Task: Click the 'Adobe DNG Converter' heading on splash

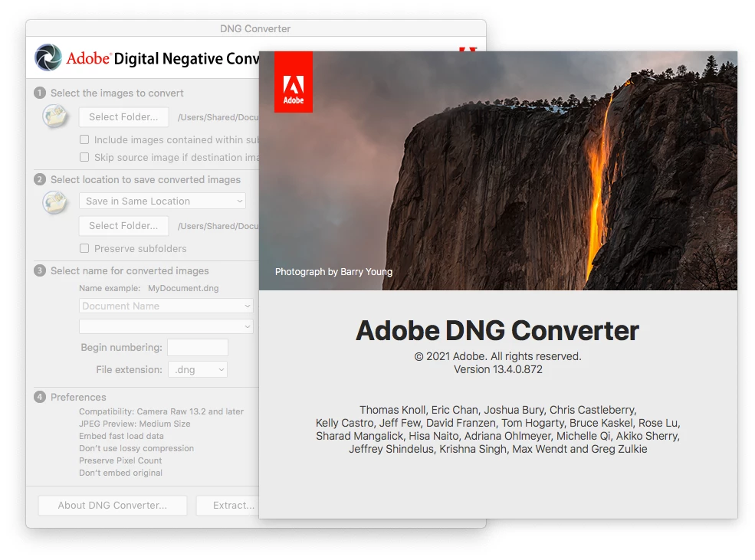Action: tap(497, 330)
